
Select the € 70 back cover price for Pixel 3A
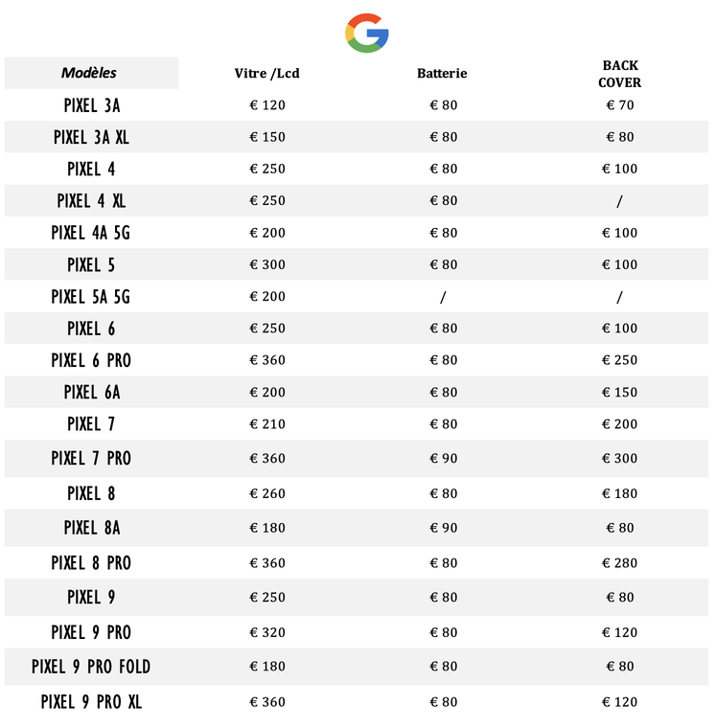620,105
